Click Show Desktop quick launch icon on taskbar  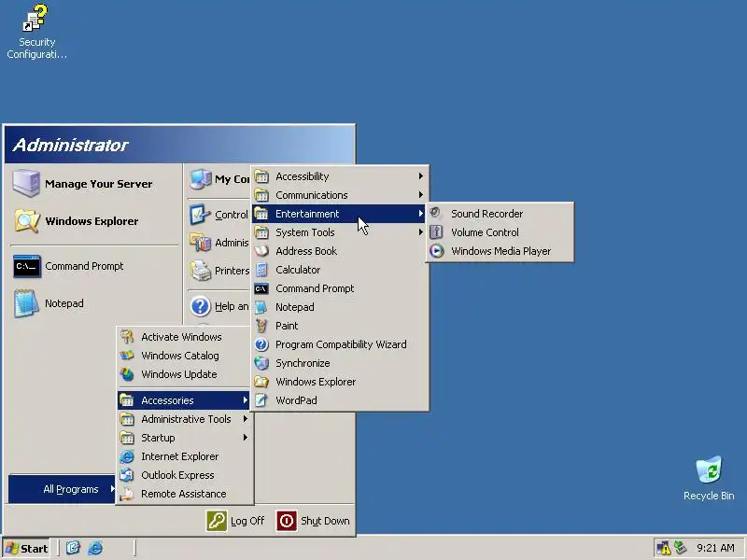(x=73, y=548)
